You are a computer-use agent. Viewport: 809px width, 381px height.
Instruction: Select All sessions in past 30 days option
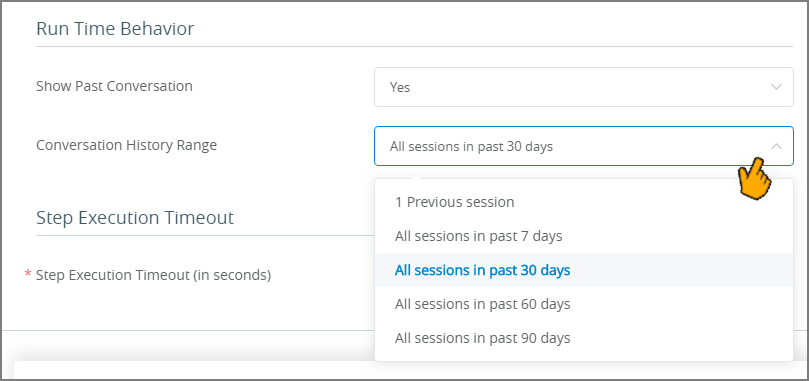click(584, 270)
